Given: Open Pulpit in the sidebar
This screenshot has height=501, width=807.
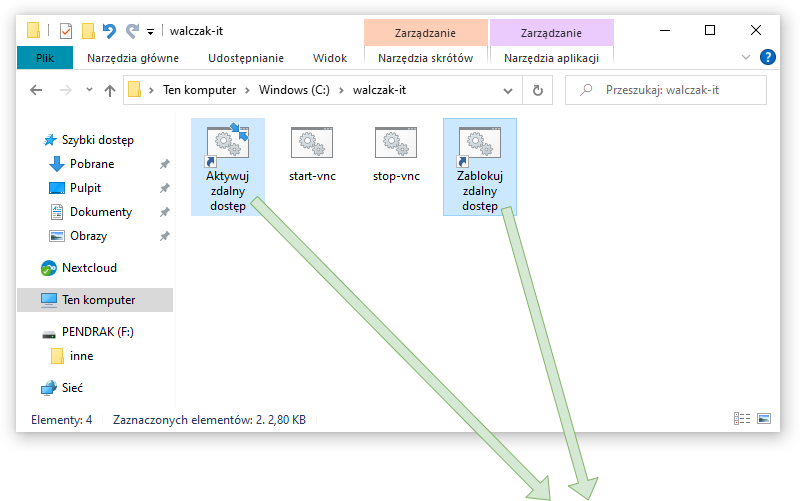Looking at the screenshot, I should click(85, 188).
